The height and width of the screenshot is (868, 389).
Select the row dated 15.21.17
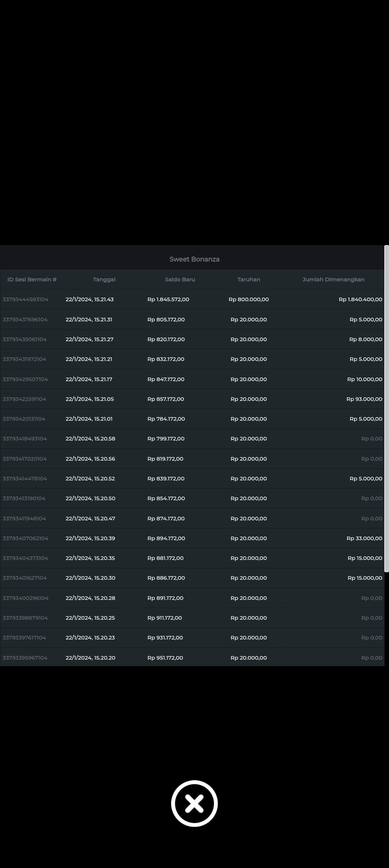(89, 379)
